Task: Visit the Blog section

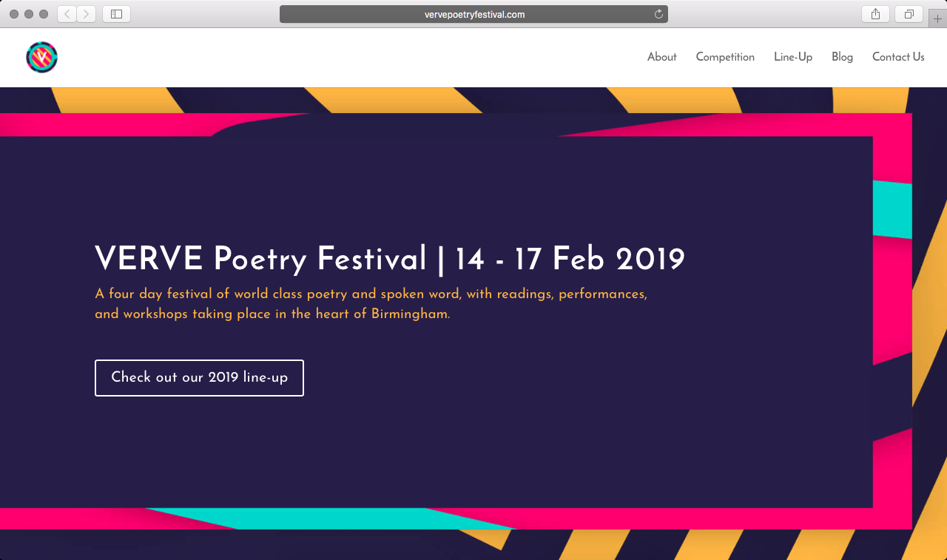Action: 842,57
